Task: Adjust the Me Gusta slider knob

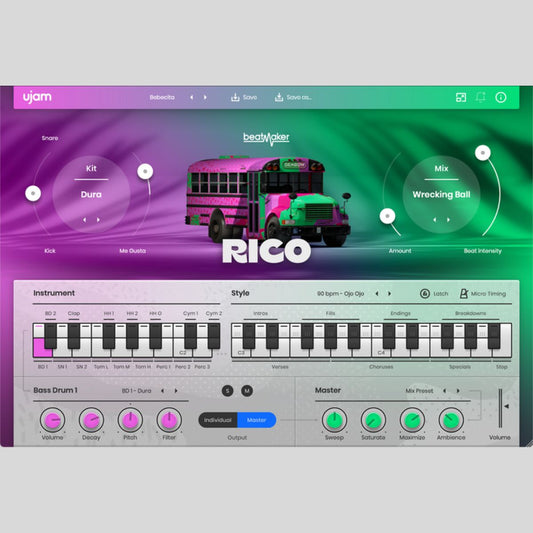Action: [145, 171]
